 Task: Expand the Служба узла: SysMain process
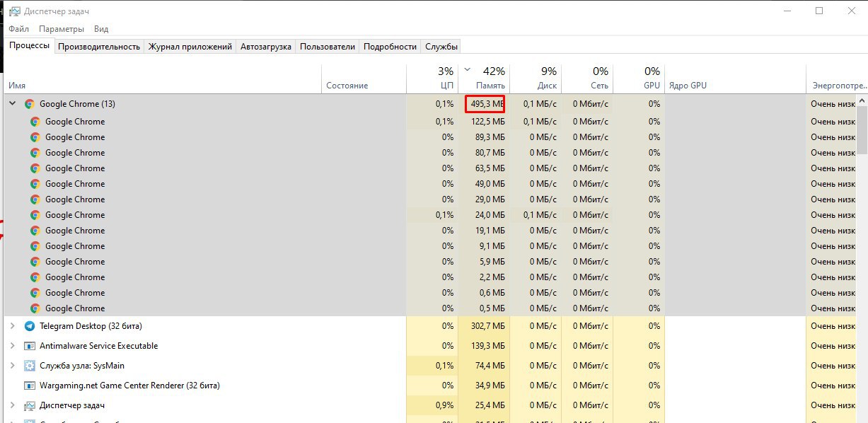12,366
